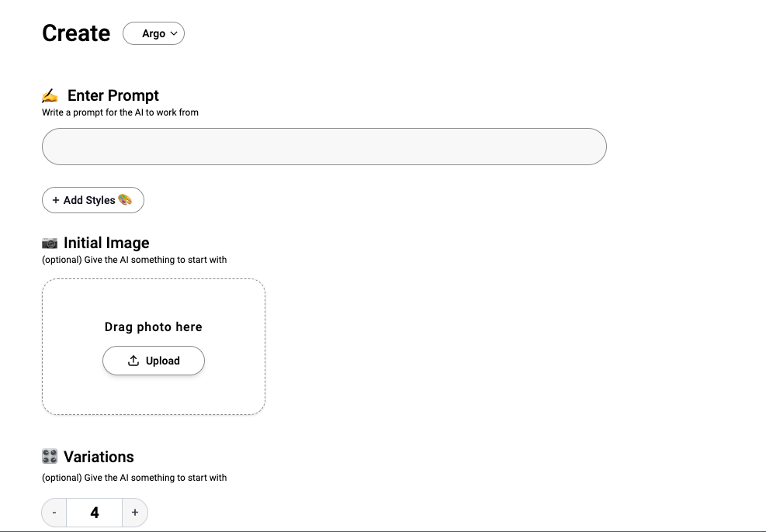The image size is (766, 532).
Task: Focus the prompt text input field
Action: pos(324,147)
